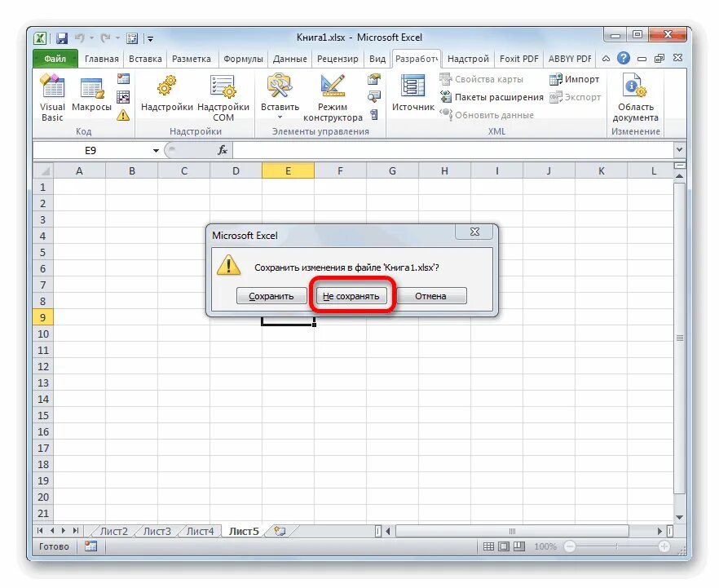The width and height of the screenshot is (719, 588).
Task: Open the Name Box dropdown arrow
Action: coord(156,150)
